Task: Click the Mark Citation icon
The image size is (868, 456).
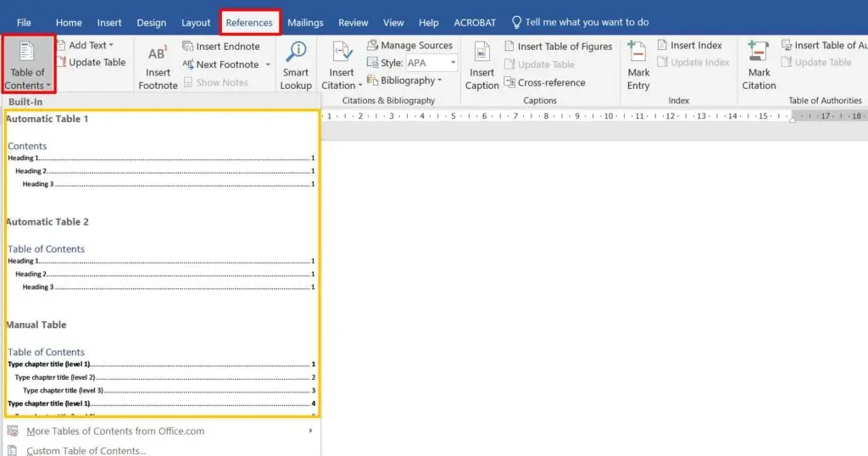Action: click(758, 52)
